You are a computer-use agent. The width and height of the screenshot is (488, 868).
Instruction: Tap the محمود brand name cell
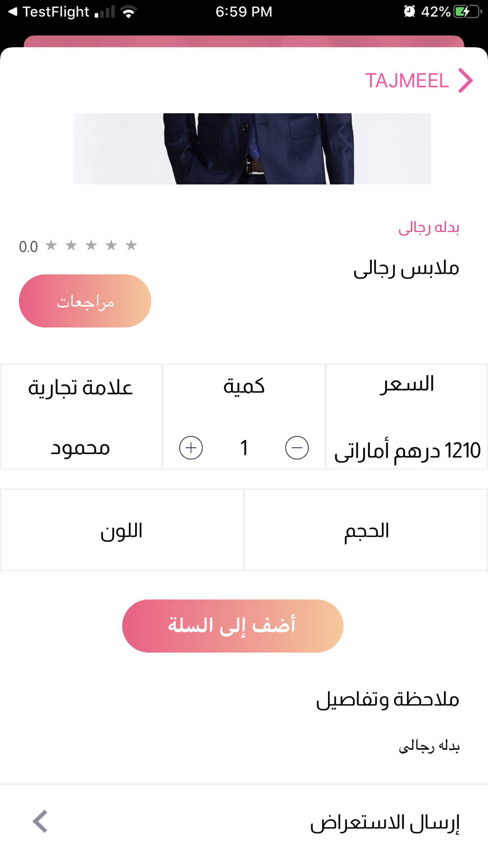[81, 448]
